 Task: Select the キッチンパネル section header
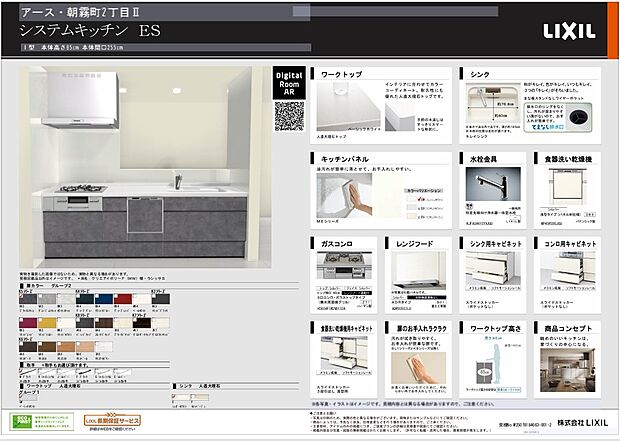345,158
